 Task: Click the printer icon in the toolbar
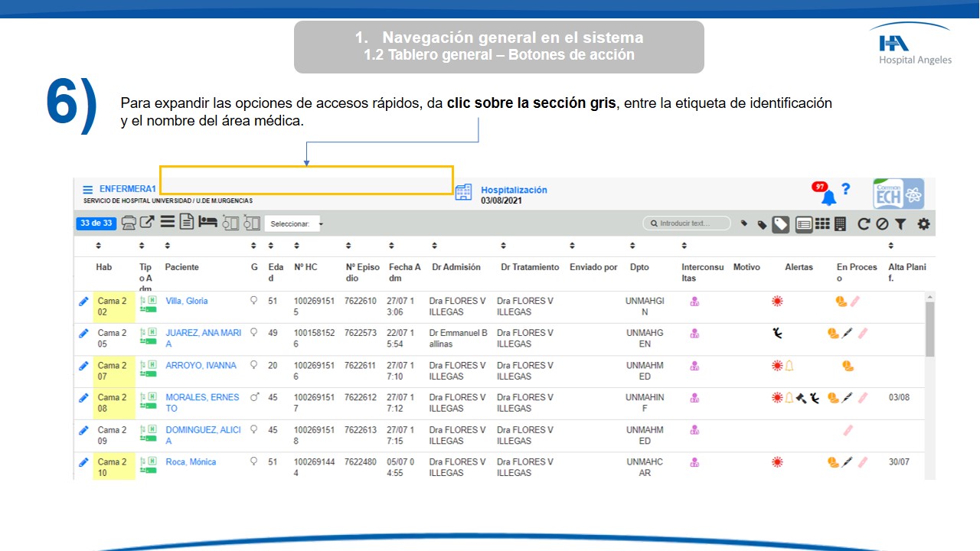click(129, 223)
